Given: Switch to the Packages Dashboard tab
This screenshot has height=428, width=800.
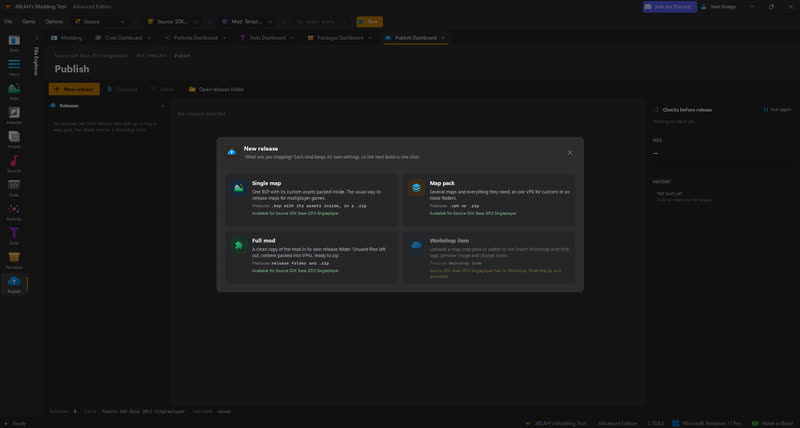Looking at the screenshot, I should point(339,38).
